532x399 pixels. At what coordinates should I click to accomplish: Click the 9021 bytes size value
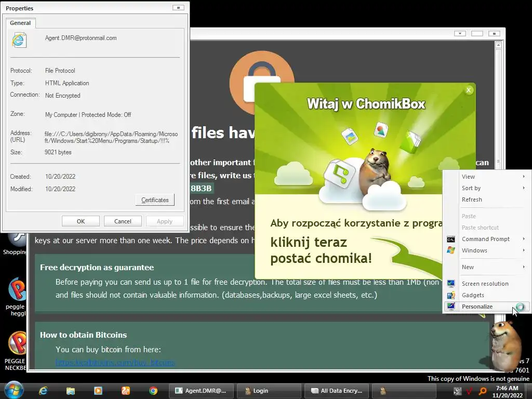pos(58,152)
